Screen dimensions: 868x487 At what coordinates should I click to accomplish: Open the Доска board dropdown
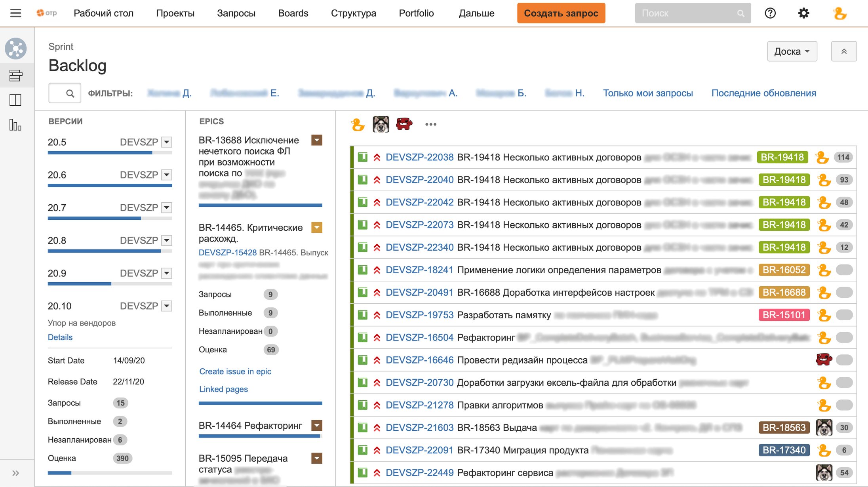[x=792, y=51]
